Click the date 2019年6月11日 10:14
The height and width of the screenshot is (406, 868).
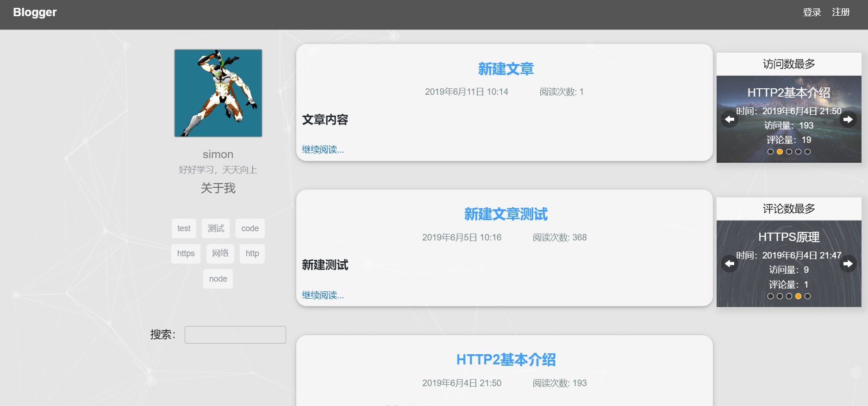coord(467,92)
